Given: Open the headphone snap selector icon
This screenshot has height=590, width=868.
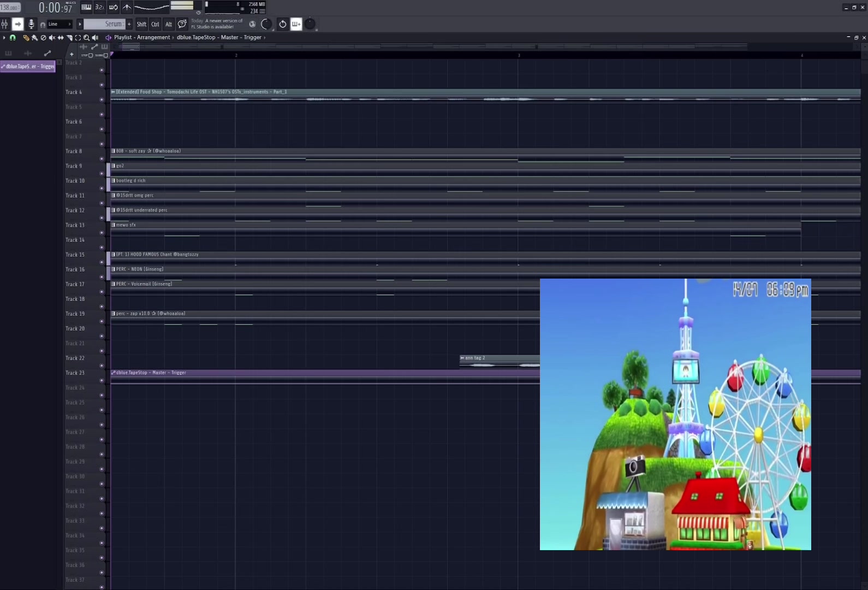Looking at the screenshot, I should [x=43, y=25].
